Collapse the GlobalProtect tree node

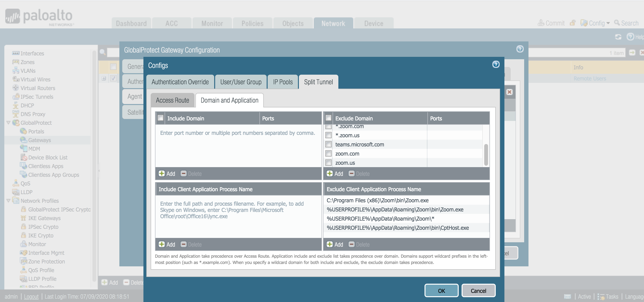8,123
